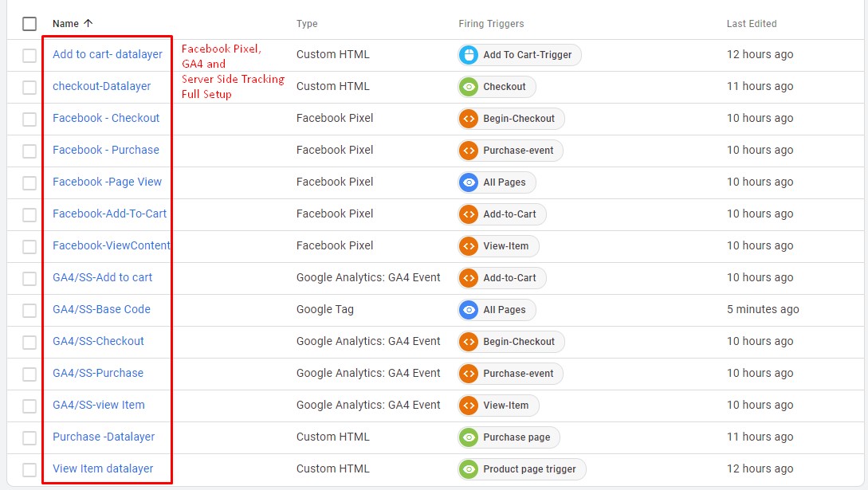Click the sort arrow next to Name header
868x490 pixels.
pyautogui.click(x=88, y=24)
